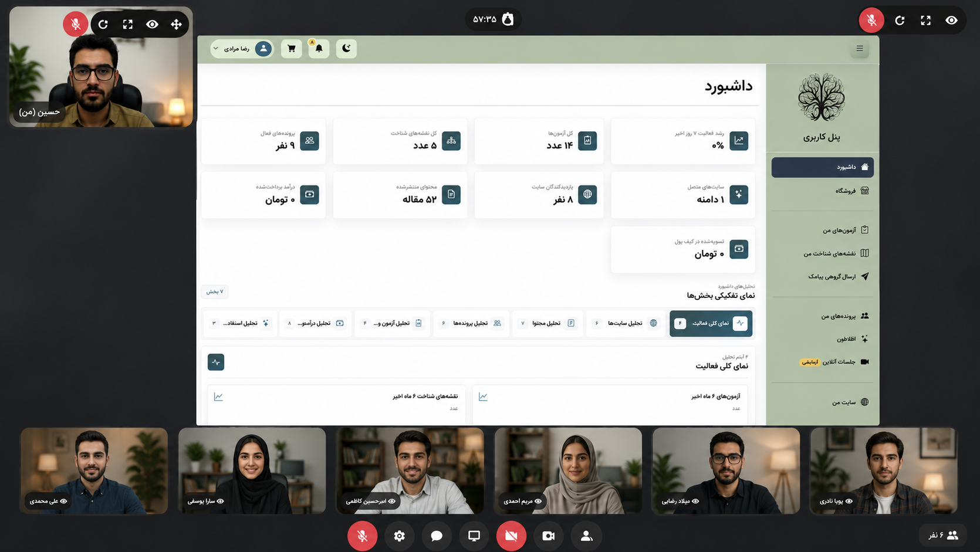Click globe icon on بازدیدکنندگان سایت card
Viewport: 980px width, 552px height.
(587, 194)
